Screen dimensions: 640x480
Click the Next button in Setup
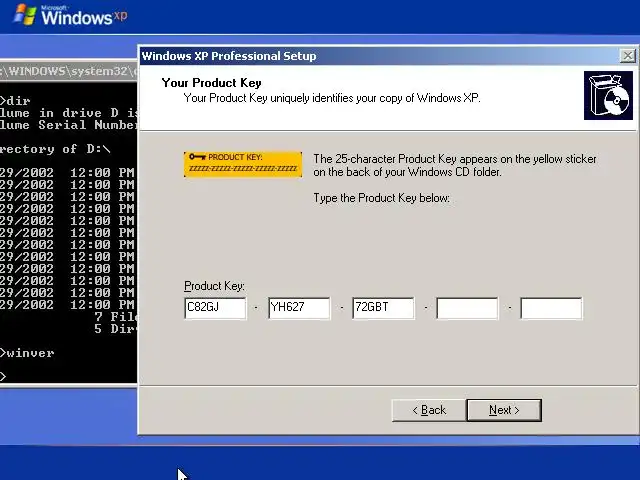tap(504, 410)
